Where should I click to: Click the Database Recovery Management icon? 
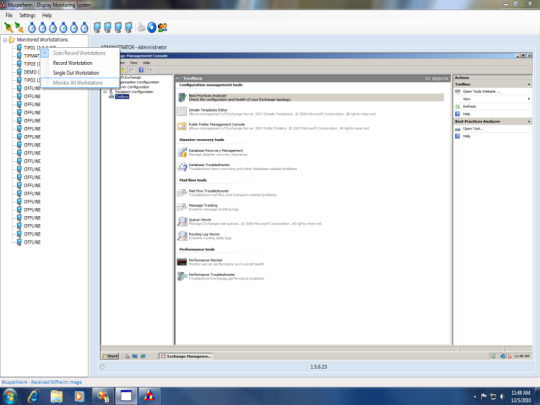point(182,152)
